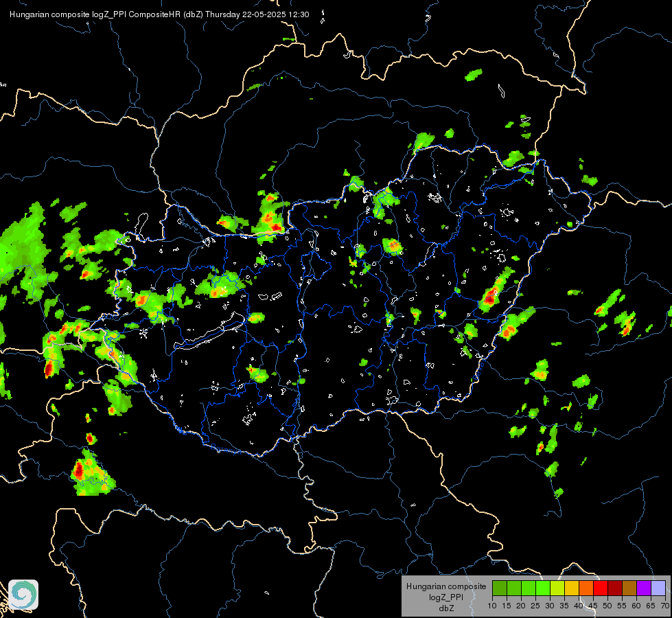Click the legend scale value "70"
This screenshot has width=672, height=618.
(665, 606)
